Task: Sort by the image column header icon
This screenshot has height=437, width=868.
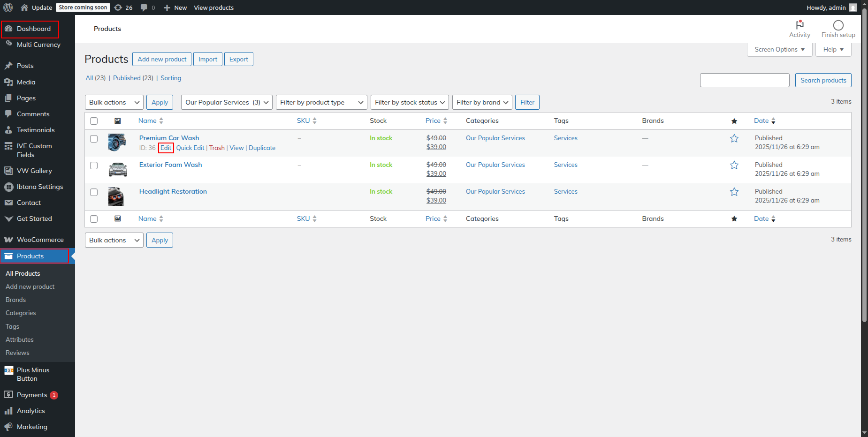Action: point(118,121)
